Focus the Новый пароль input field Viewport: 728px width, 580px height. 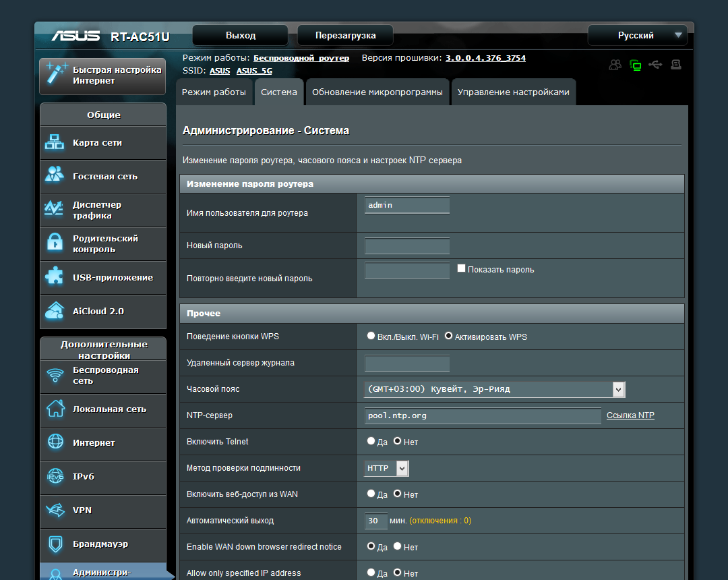click(x=407, y=245)
